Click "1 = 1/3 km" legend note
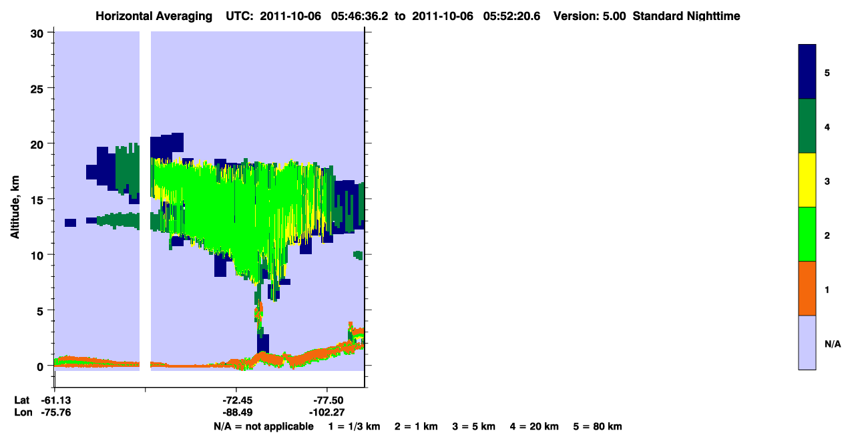Viewport: 868px width, 445px height. tap(355, 426)
